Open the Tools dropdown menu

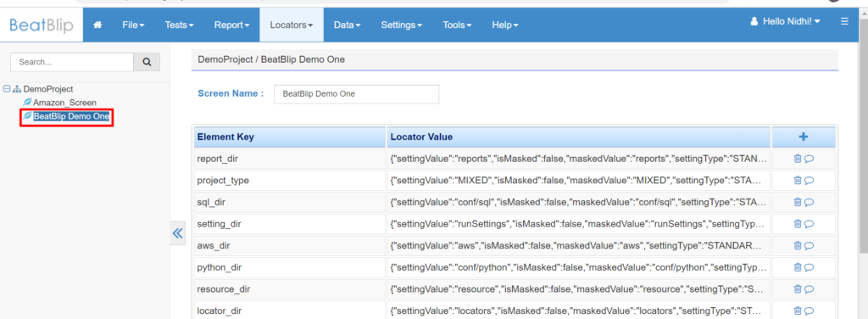coord(457,25)
